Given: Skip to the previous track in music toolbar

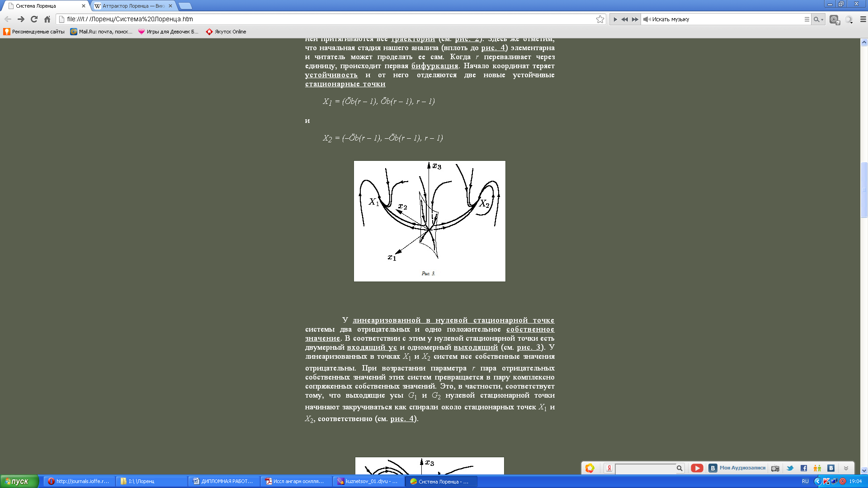Looking at the screenshot, I should (624, 19).
